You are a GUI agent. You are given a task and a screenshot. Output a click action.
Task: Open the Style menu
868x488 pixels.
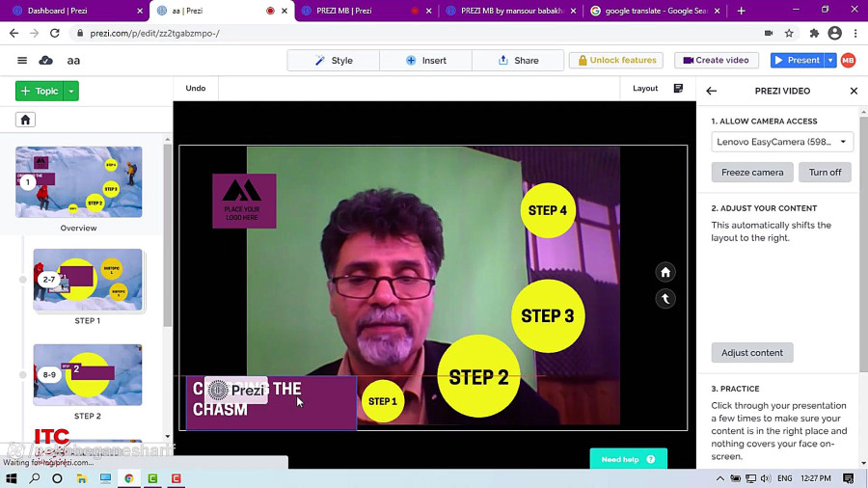(x=334, y=61)
